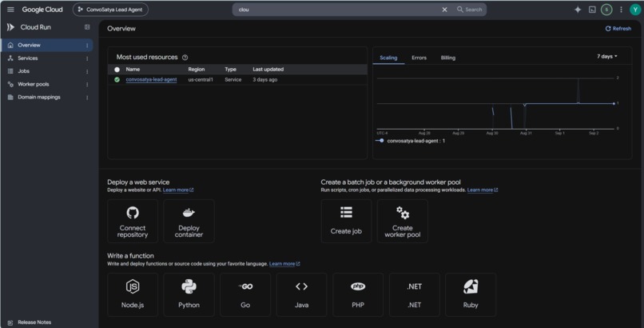The image size is (644, 328).
Task: Open Learn more link under Deploy a web service
Action: point(178,190)
